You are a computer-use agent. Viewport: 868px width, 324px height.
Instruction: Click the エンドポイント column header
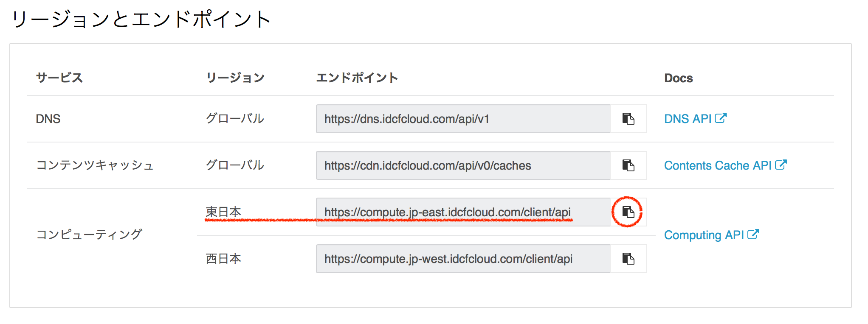click(357, 78)
